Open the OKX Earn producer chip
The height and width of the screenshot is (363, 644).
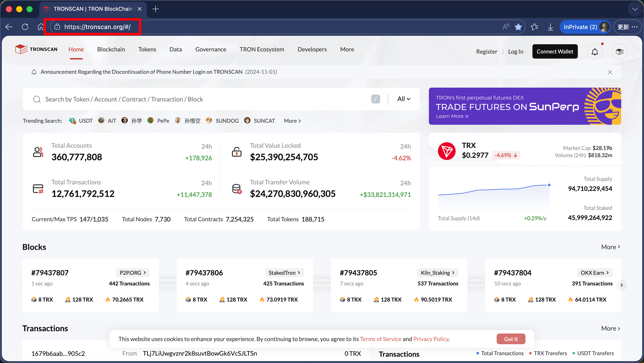point(595,273)
